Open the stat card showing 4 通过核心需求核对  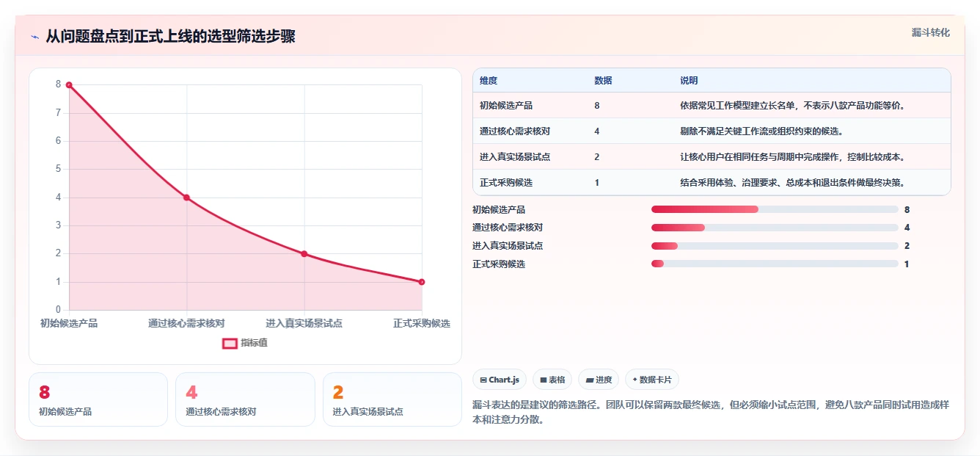pos(245,399)
